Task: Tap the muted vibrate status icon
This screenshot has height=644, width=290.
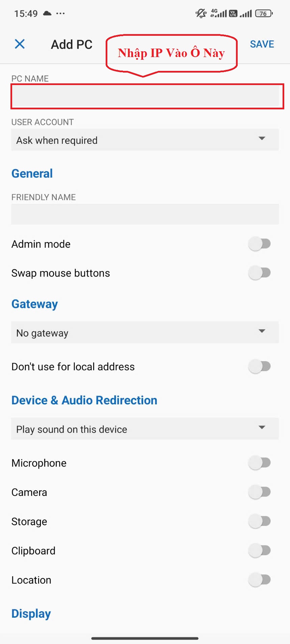Action: 201,14
